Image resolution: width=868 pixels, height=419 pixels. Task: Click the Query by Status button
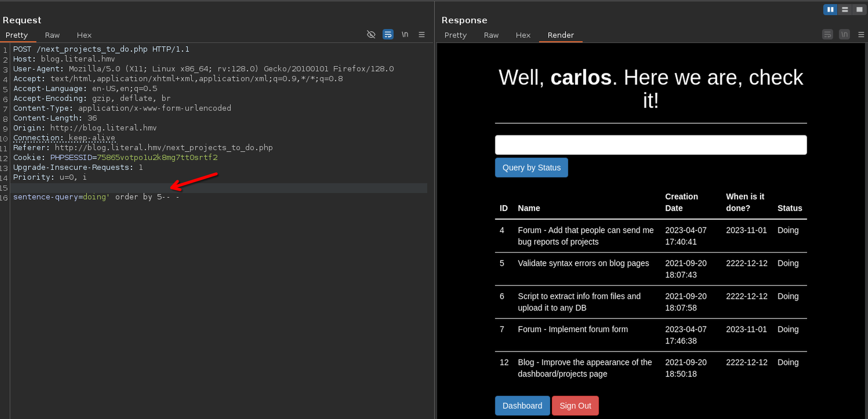(x=531, y=168)
